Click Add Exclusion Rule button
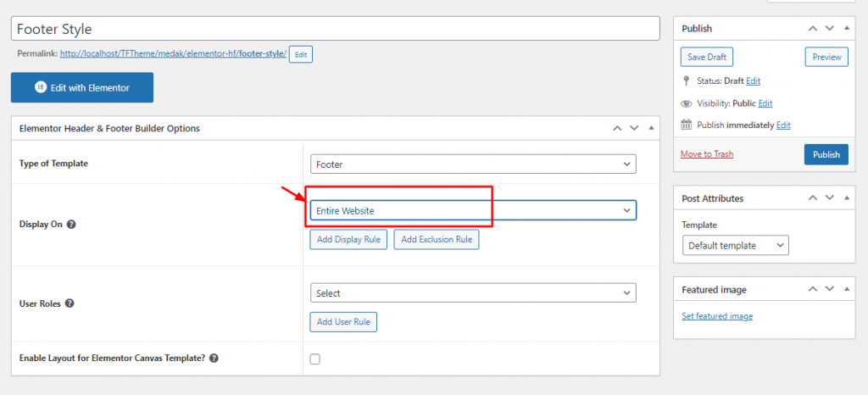The image size is (868, 395). coord(437,240)
